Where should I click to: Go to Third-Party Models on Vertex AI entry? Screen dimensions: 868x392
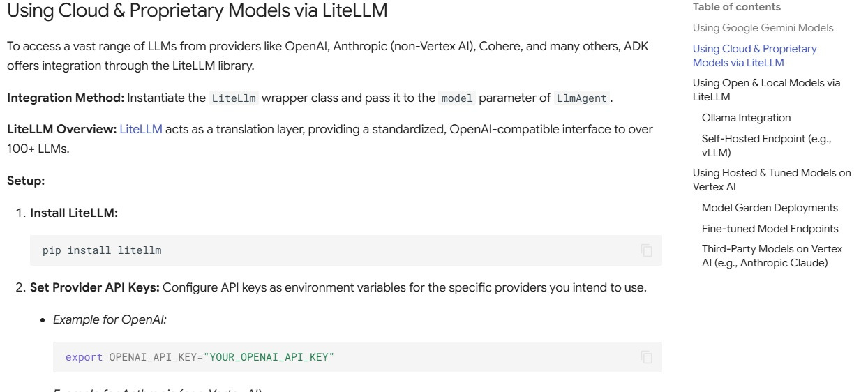tap(772, 256)
